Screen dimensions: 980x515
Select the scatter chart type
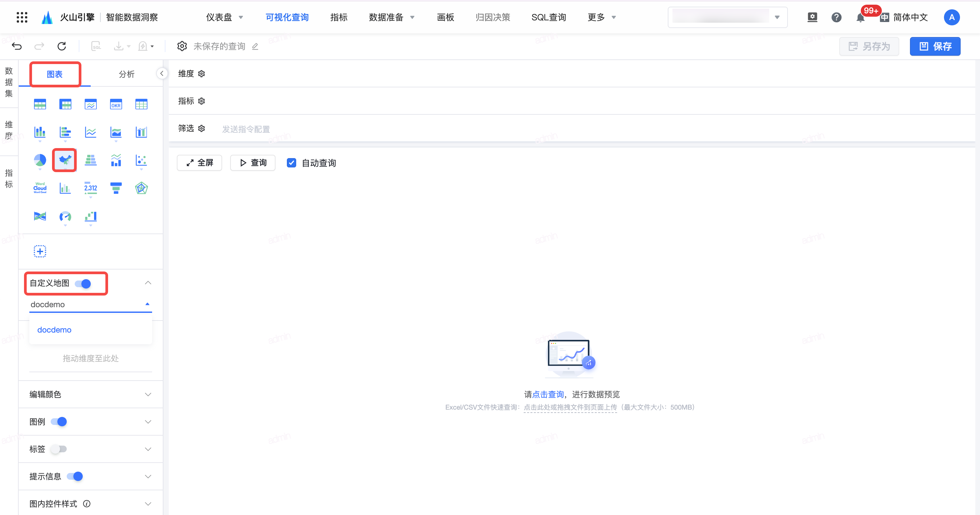(141, 160)
